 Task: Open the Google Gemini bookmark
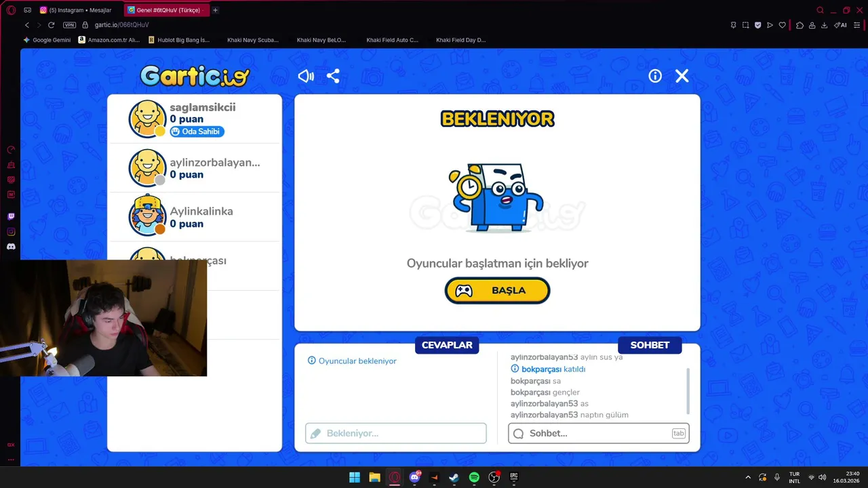47,40
